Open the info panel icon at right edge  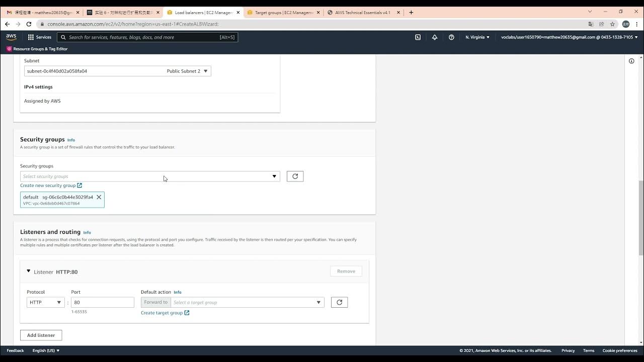(631, 61)
